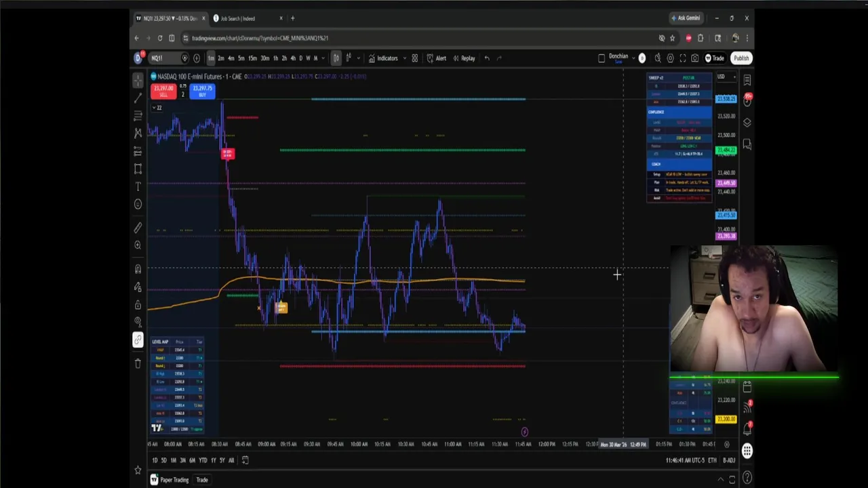This screenshot has height=488, width=868.
Task: Open the quick search icon
Action: [657, 58]
